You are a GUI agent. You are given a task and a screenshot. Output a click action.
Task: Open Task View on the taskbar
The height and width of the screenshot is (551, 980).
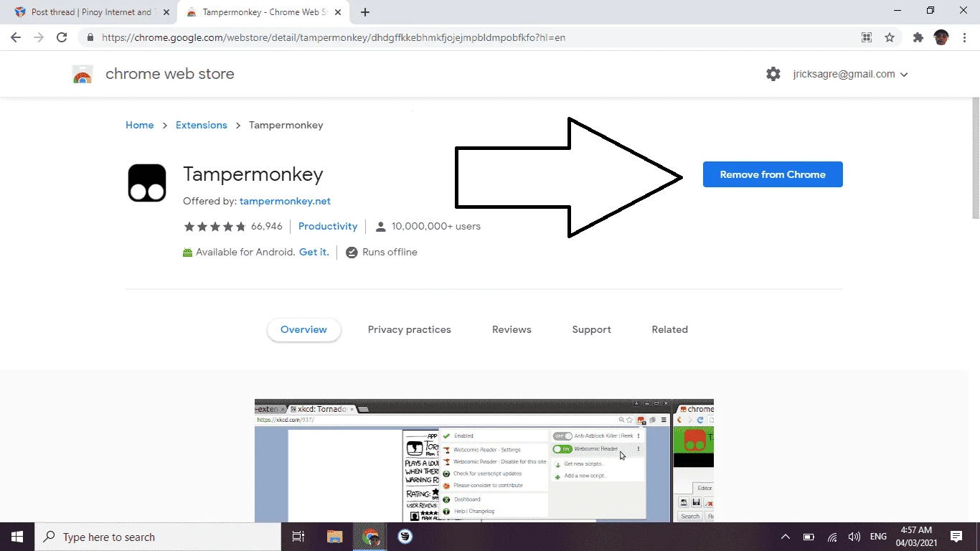pyautogui.click(x=298, y=537)
